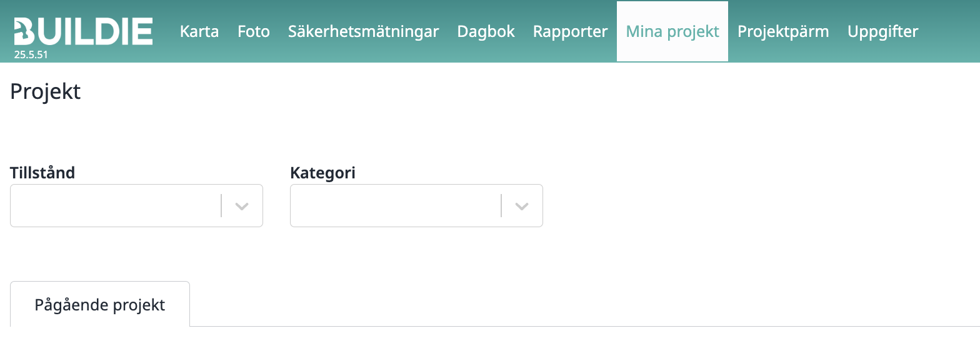Select the Mina projekt menu item

coord(672,31)
